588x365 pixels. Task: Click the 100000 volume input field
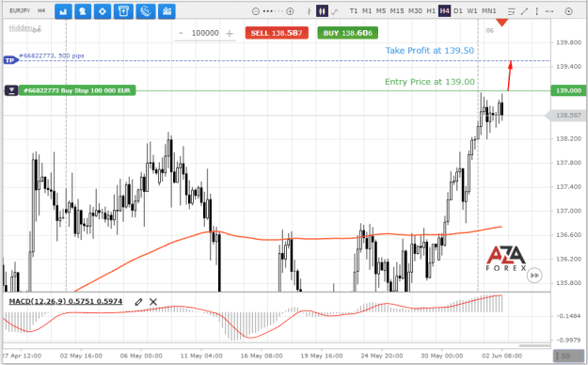coord(205,33)
